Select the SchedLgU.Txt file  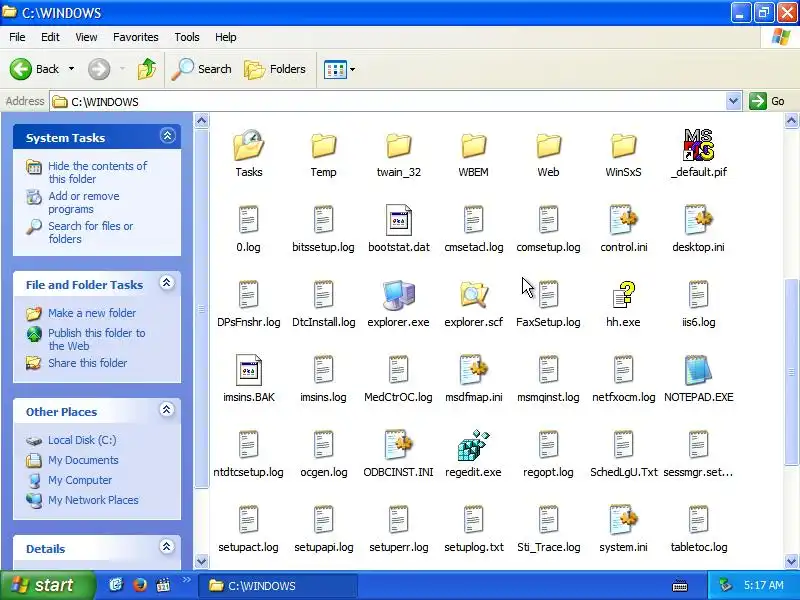[623, 453]
